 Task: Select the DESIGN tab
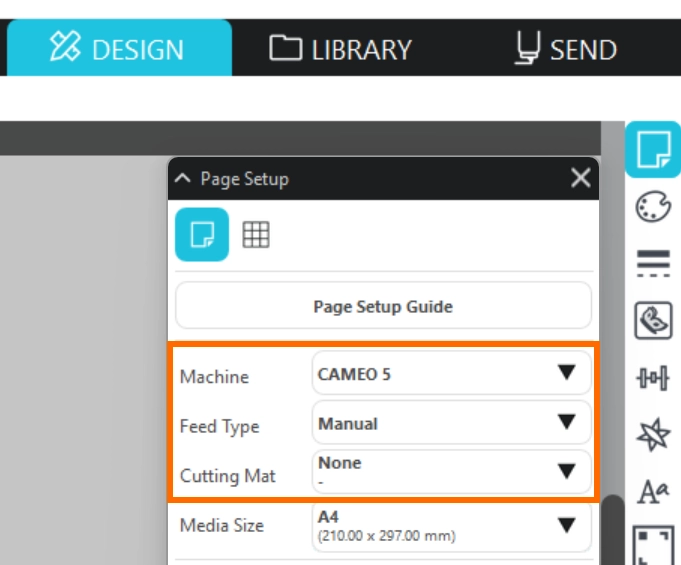pos(119,49)
